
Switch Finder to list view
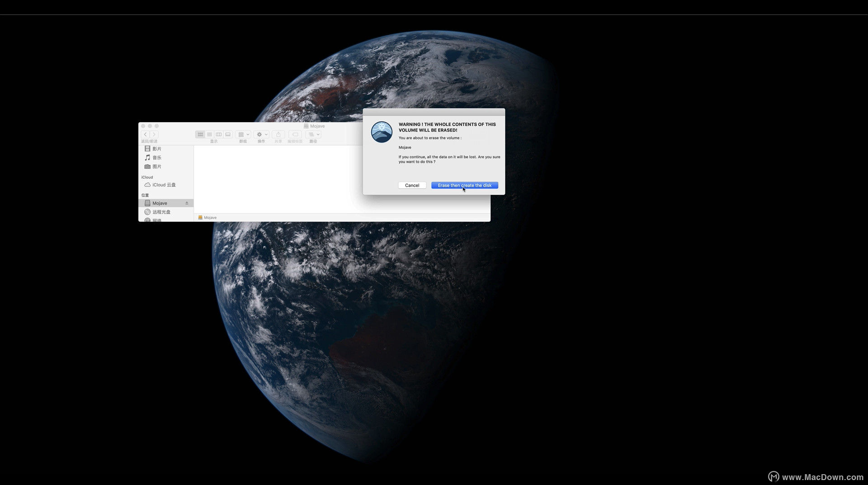pos(209,134)
